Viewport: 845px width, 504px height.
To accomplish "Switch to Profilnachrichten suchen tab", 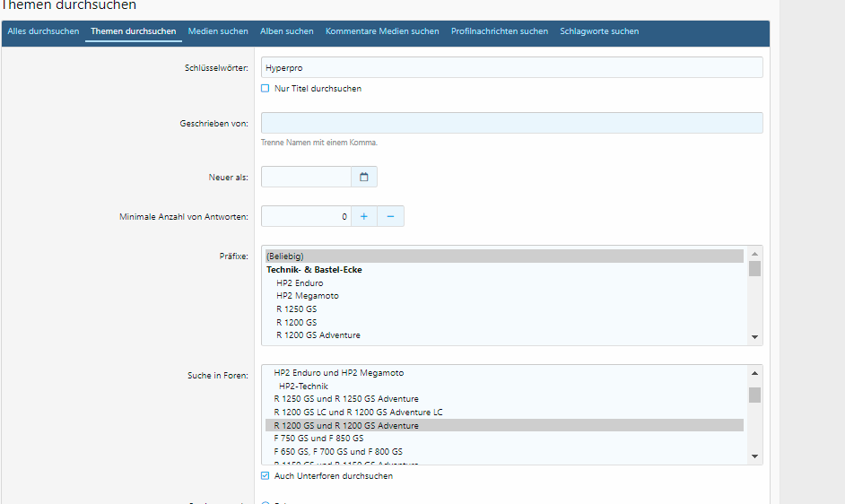I will click(x=500, y=31).
